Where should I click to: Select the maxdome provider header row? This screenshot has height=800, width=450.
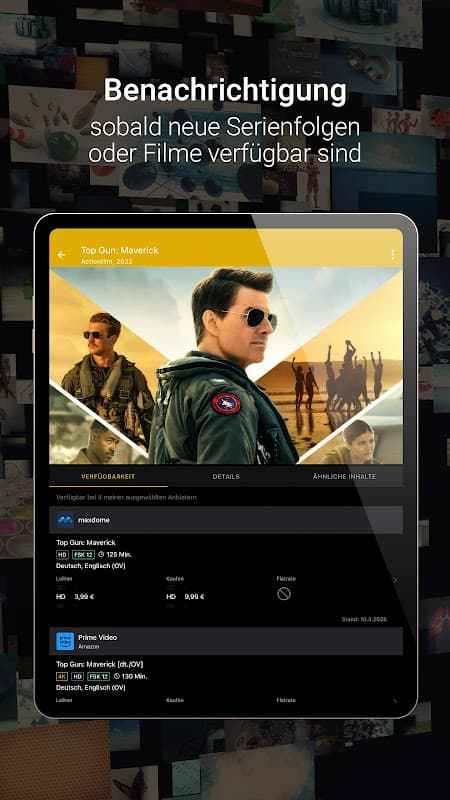click(x=226, y=520)
